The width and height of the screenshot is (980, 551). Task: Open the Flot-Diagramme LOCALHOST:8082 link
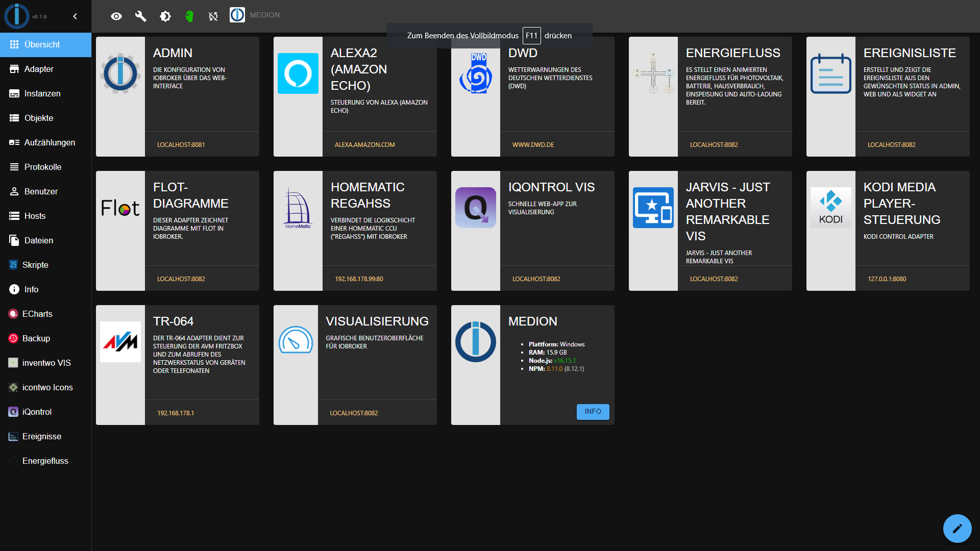coord(181,279)
